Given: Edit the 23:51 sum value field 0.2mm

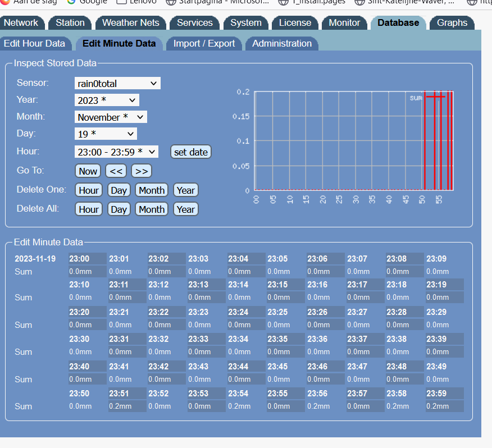Looking at the screenshot, I should [x=126, y=406].
